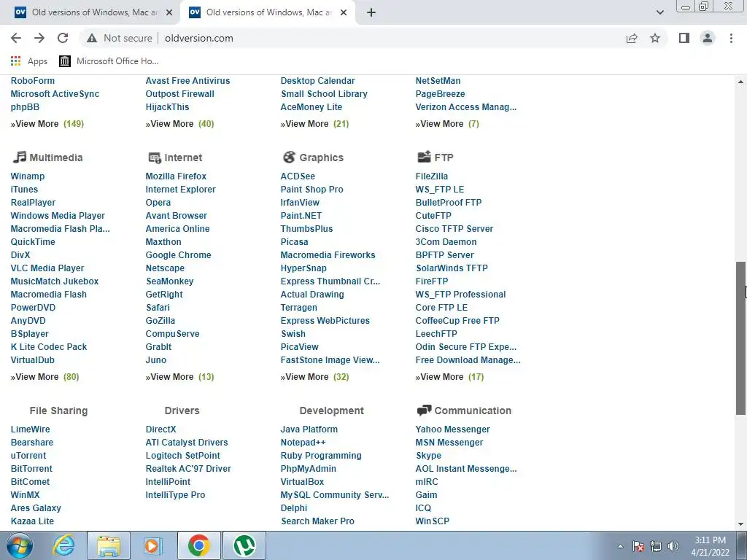Go back with the browser back arrow
The height and width of the screenshot is (560, 747).
coord(16,38)
